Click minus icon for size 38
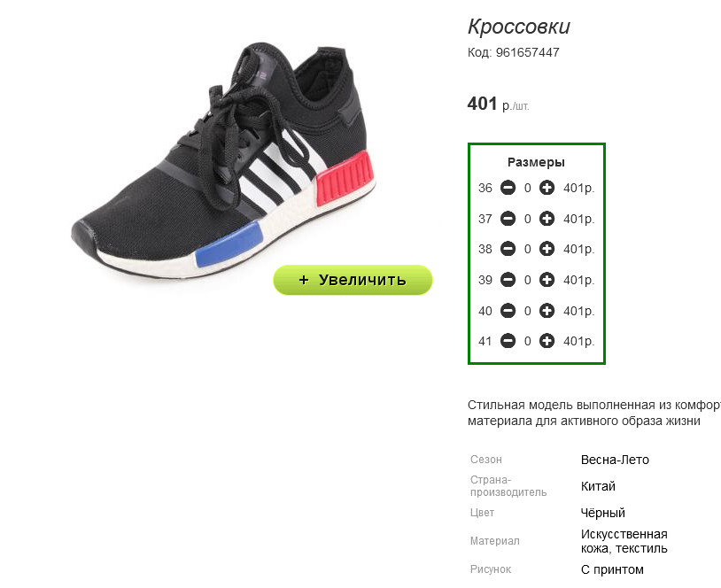This screenshot has height=588, width=721. [508, 249]
